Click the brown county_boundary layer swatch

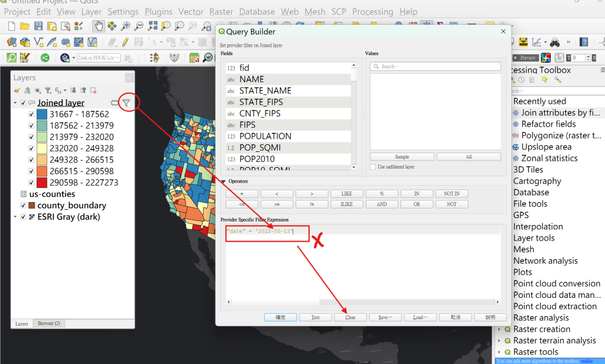tap(32, 206)
